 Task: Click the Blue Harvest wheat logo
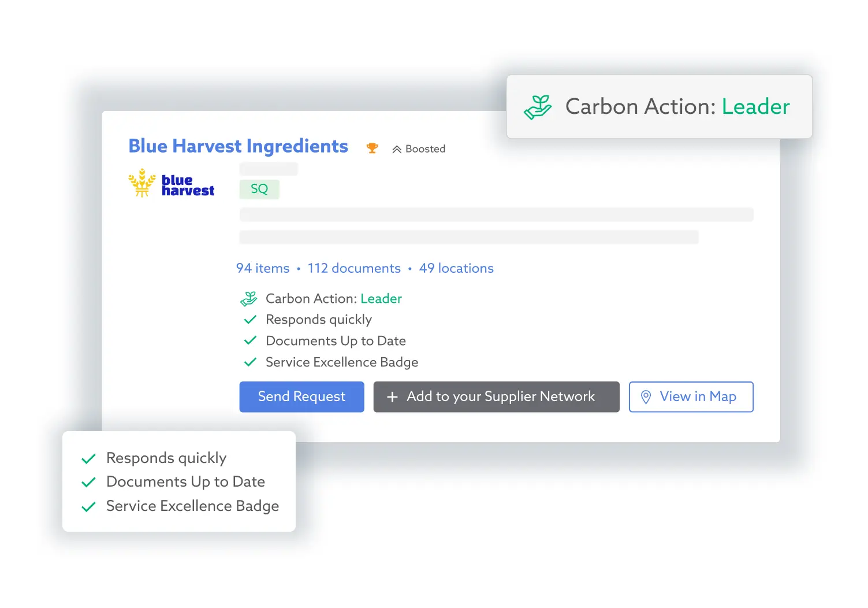coord(142,183)
